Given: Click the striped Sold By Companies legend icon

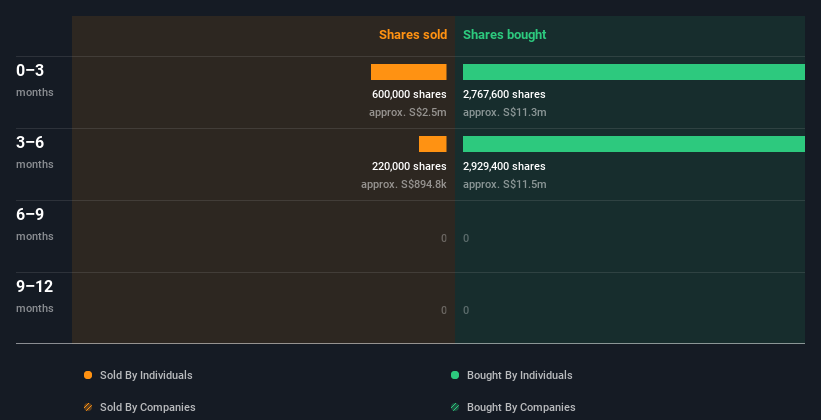Looking at the screenshot, I should 88,407.
